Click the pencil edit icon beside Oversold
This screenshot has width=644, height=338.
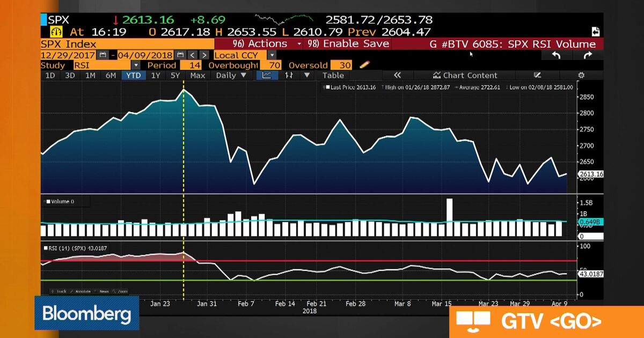[364, 65]
